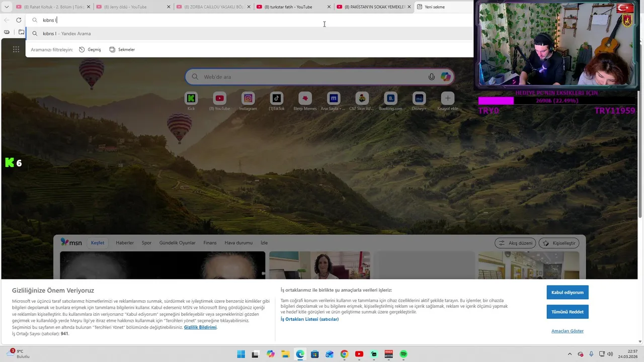Close the Rahat Koltuk tab
Screen dimensions: 644x362
click(88, 7)
